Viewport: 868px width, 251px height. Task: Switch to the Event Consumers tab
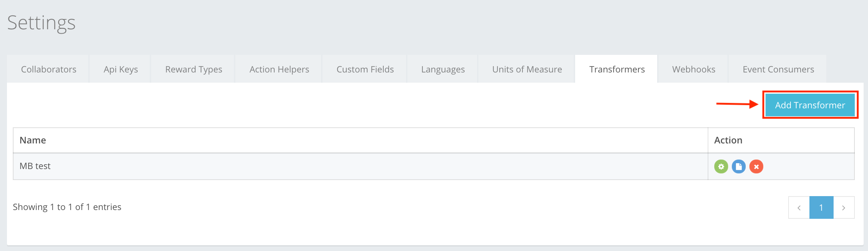[778, 69]
